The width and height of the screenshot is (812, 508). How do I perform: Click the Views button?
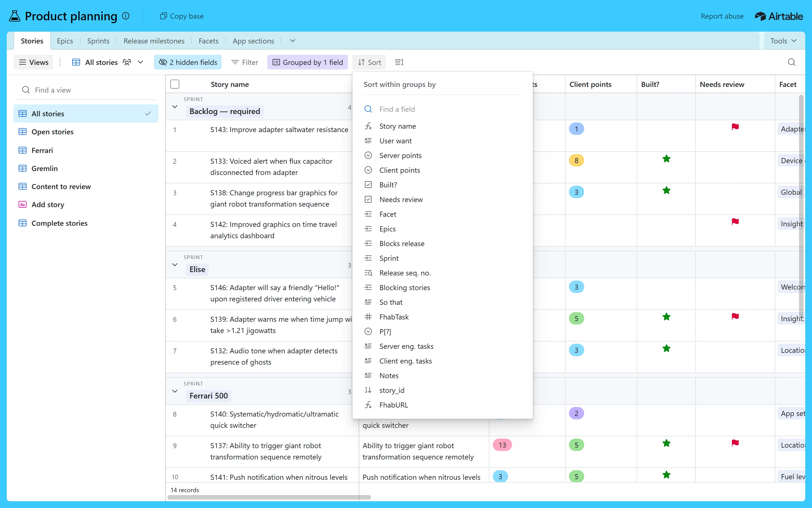[x=33, y=62]
